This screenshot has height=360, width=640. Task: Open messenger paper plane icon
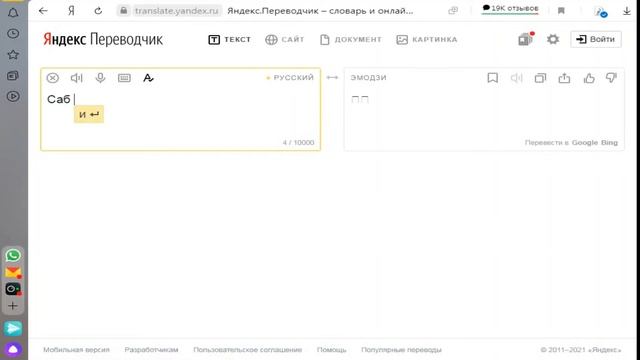click(13, 328)
